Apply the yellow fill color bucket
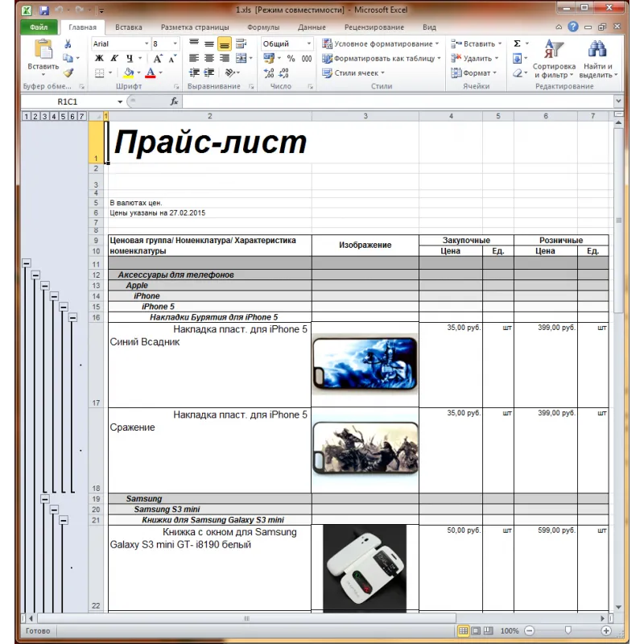Image resolution: width=644 pixels, height=644 pixels. pos(129,73)
